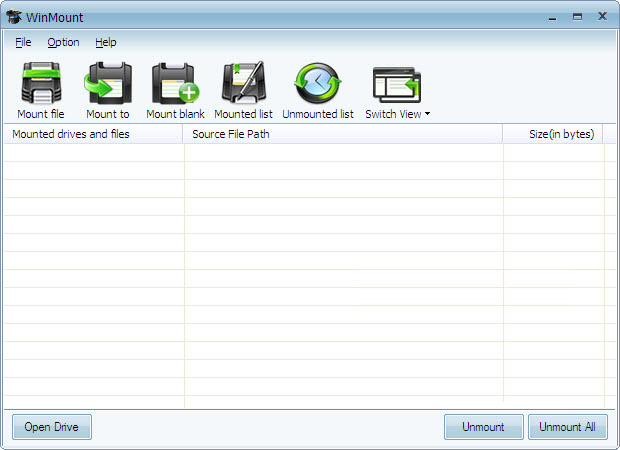The image size is (620, 450).
Task: Click the WinMount logo in title bar
Action: 14,16
